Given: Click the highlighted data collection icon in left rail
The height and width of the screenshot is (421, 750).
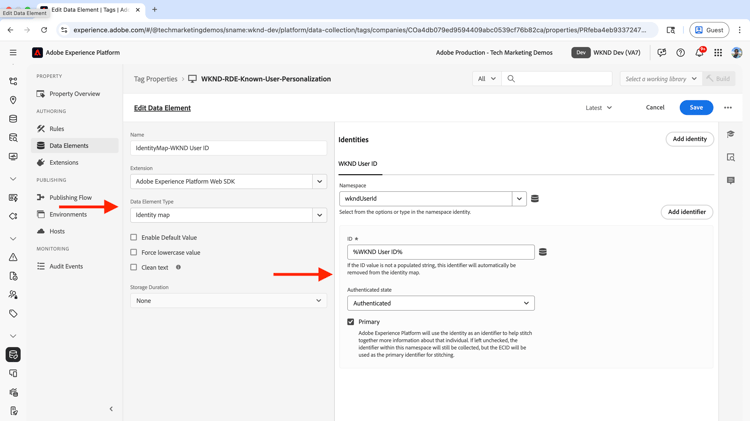Looking at the screenshot, I should click(x=13, y=355).
